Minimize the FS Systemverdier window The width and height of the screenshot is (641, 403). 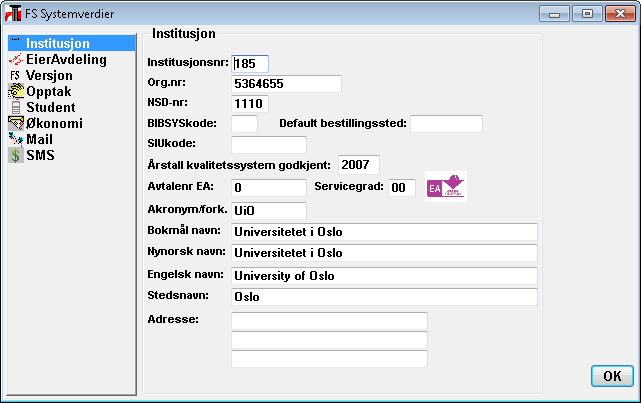554,14
